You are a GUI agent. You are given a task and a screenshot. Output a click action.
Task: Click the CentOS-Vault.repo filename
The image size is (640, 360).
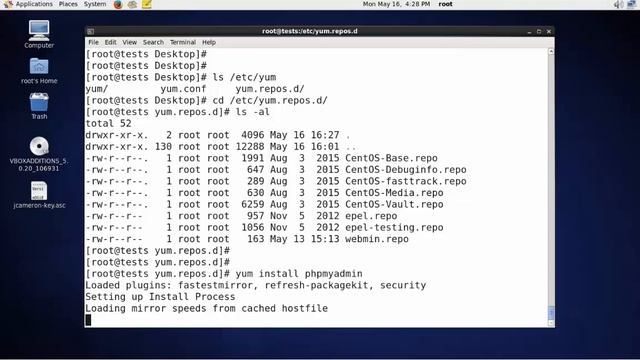click(x=394, y=204)
